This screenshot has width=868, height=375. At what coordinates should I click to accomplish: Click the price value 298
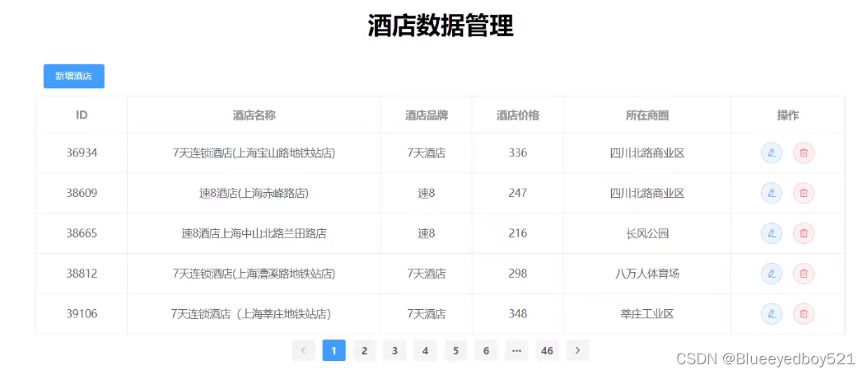pyautogui.click(x=518, y=274)
